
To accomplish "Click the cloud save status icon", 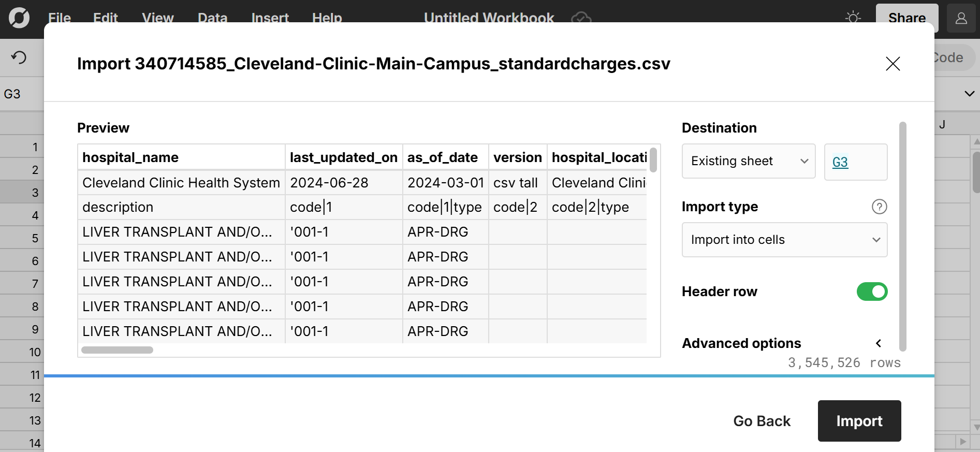I will pyautogui.click(x=581, y=18).
